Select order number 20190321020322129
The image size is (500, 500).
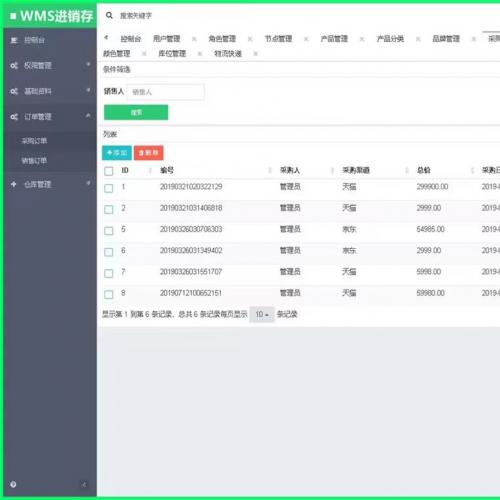pyautogui.click(x=191, y=187)
